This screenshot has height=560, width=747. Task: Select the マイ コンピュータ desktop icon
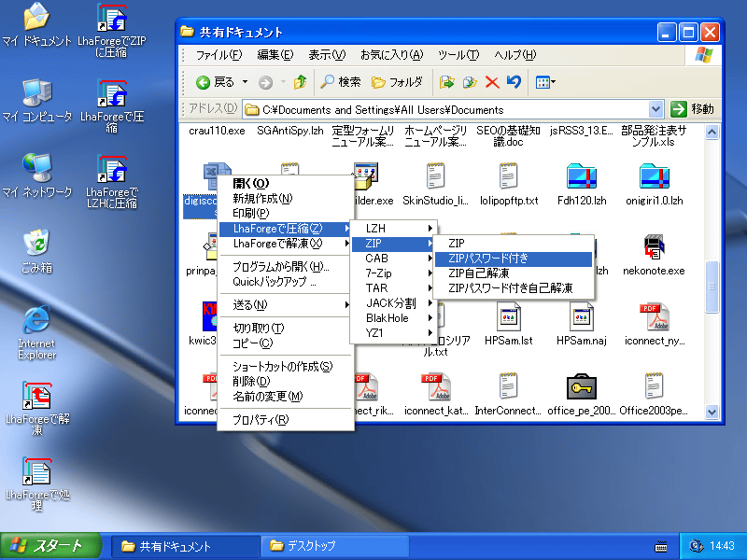[37, 100]
